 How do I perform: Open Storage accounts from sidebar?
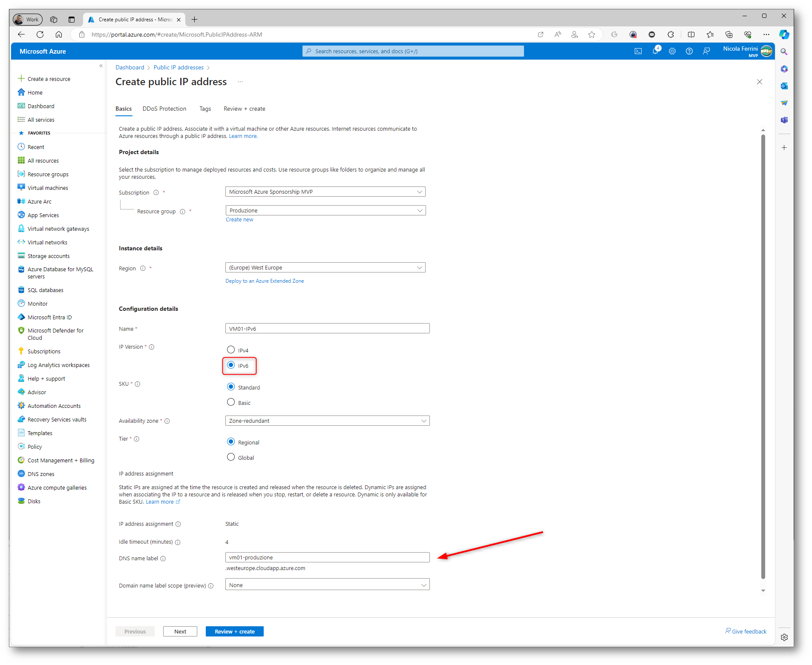pyautogui.click(x=49, y=256)
